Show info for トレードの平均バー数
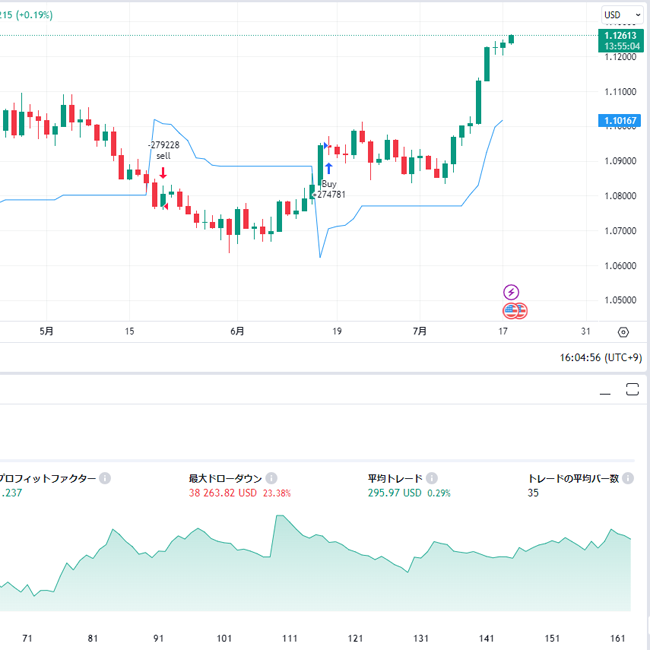The width and height of the screenshot is (650, 650). pyautogui.click(x=628, y=478)
